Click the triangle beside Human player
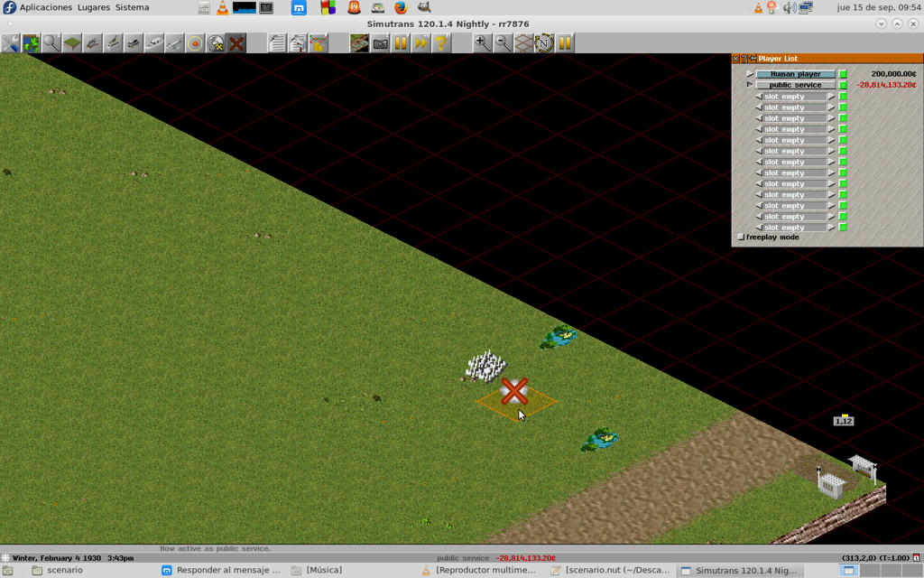The width and height of the screenshot is (924, 578). (x=750, y=74)
